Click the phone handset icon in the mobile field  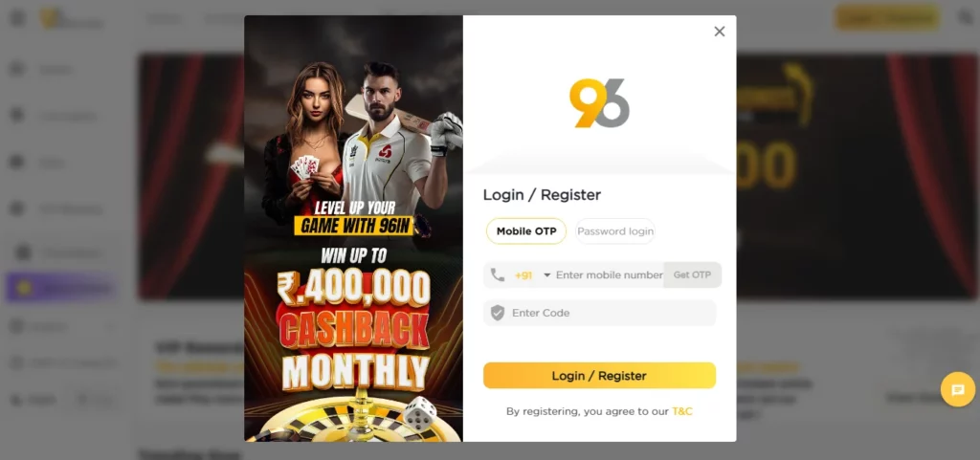click(498, 274)
